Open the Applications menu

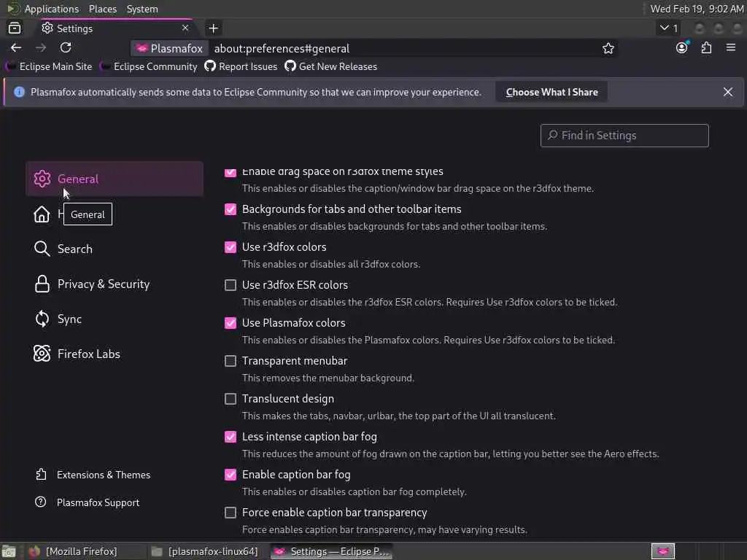[52, 9]
